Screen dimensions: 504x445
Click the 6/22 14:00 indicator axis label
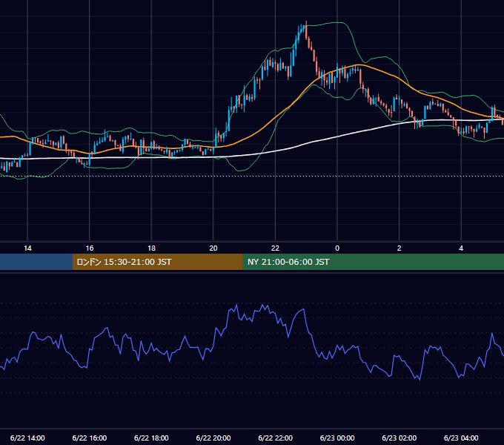point(27,438)
